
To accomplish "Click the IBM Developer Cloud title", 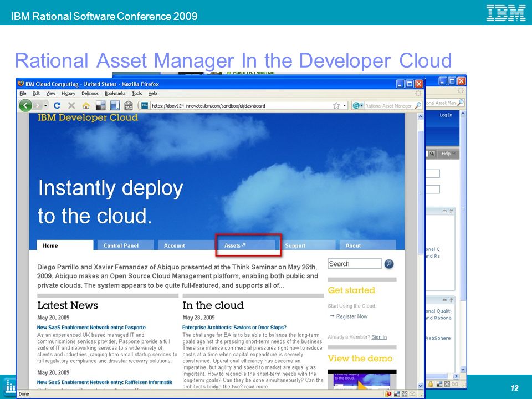I will tap(88, 117).
